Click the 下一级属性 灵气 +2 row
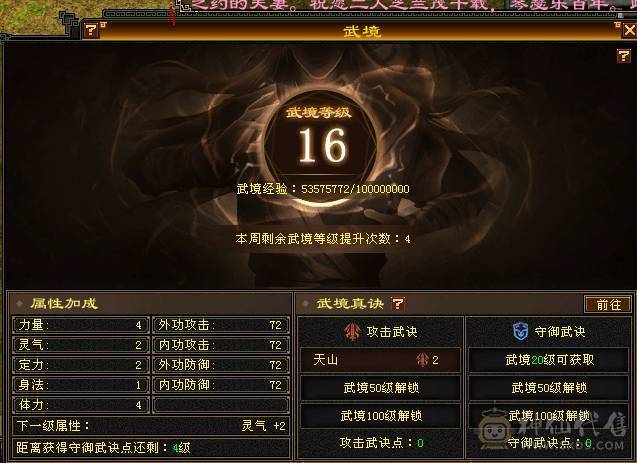This screenshot has height=463, width=637. pos(151,426)
